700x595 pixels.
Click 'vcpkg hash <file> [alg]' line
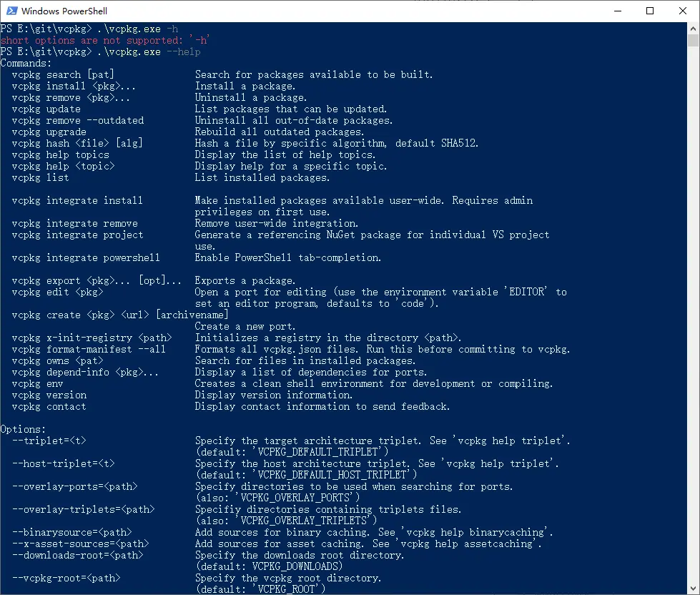(x=77, y=143)
